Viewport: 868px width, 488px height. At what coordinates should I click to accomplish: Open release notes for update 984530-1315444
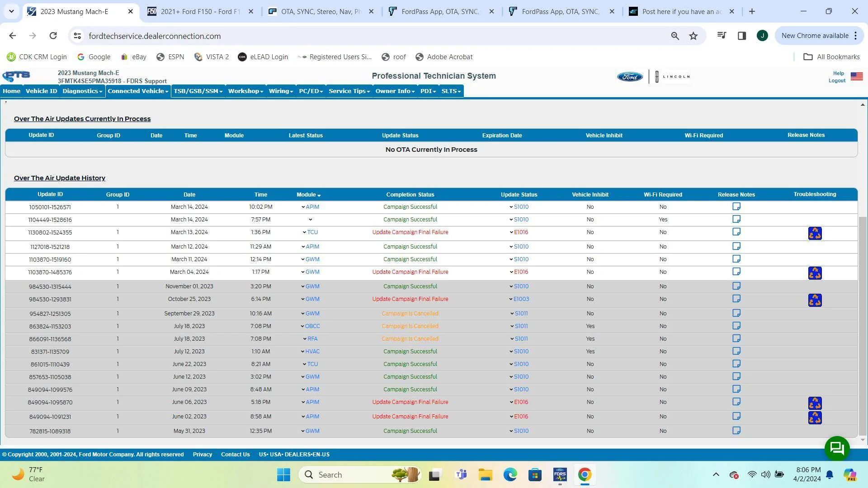coord(736,286)
